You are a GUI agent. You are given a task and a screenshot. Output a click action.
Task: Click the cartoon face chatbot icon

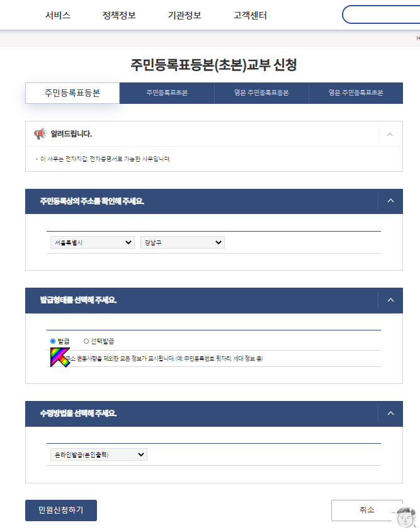406,517
